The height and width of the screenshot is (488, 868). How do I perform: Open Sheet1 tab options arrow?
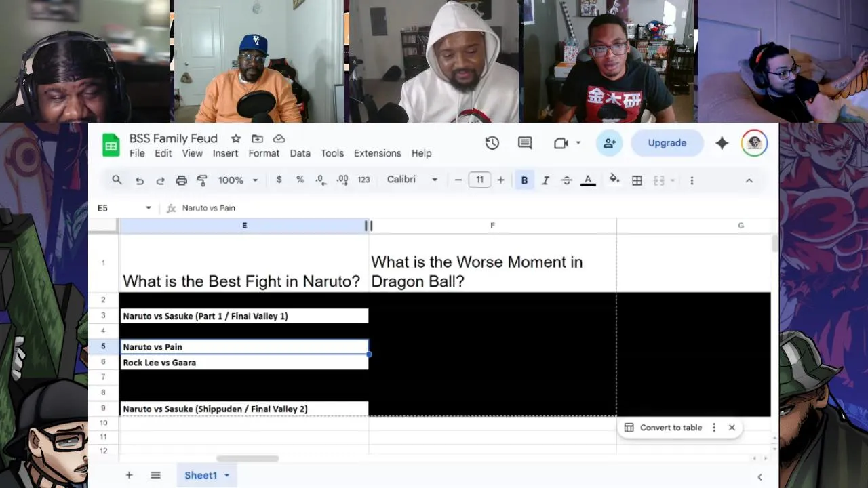[227, 475]
